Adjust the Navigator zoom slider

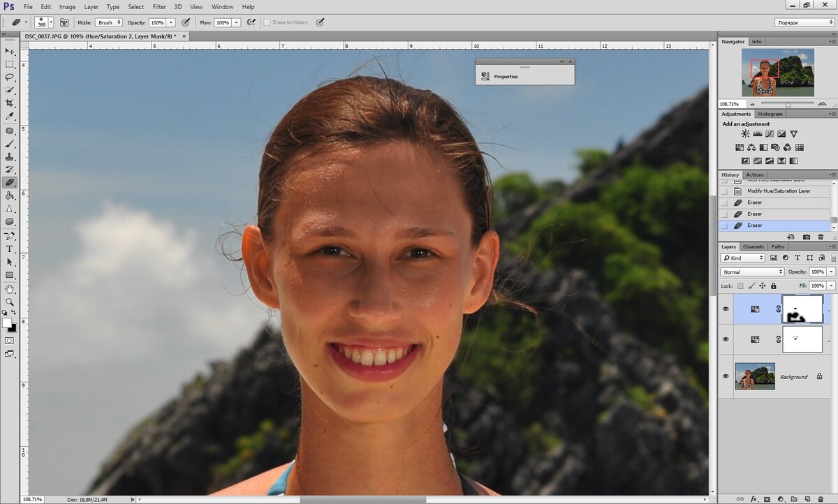pos(788,104)
